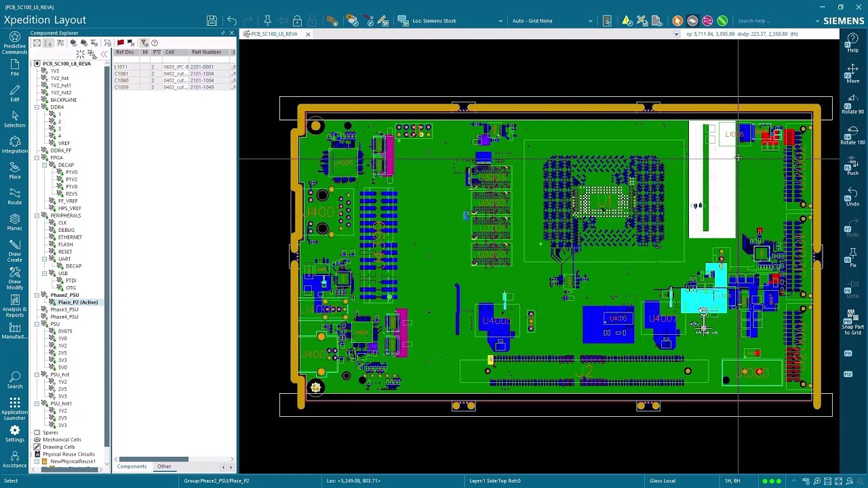
Task: Open Settings in the left sidebar
Action: click(x=14, y=434)
